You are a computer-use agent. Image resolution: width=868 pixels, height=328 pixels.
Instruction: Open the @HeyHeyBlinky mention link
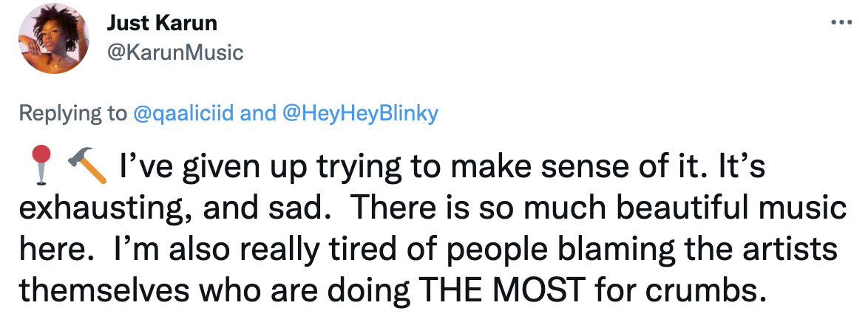[360, 113]
